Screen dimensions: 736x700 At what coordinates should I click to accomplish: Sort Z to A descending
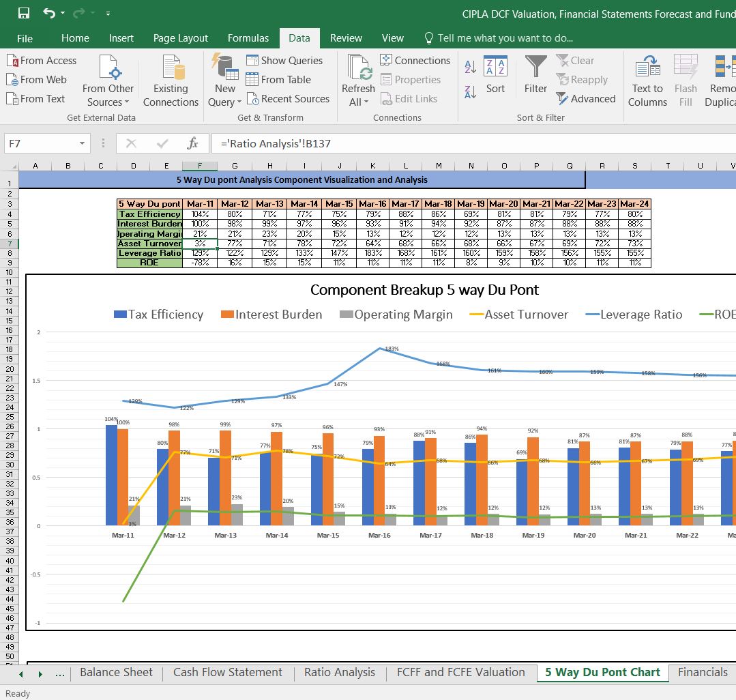pyautogui.click(x=471, y=91)
